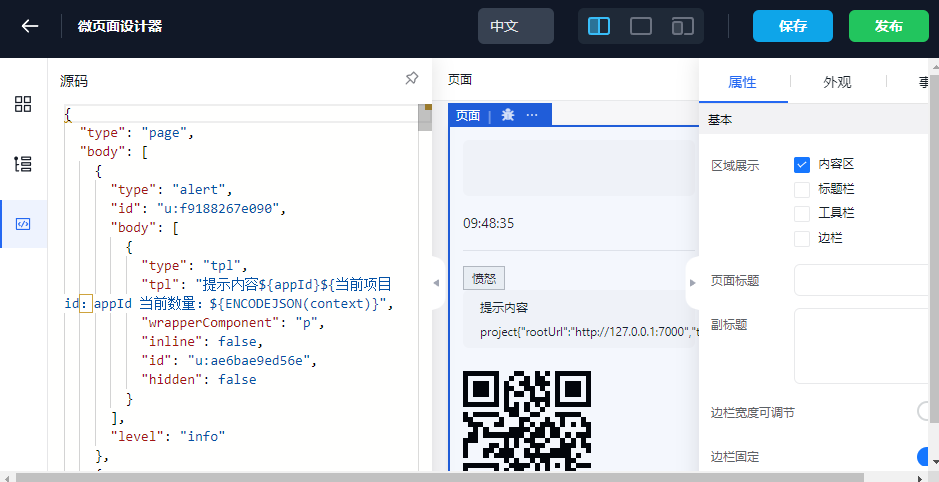Click the bug debug icon on page tab

pyautogui.click(x=508, y=115)
